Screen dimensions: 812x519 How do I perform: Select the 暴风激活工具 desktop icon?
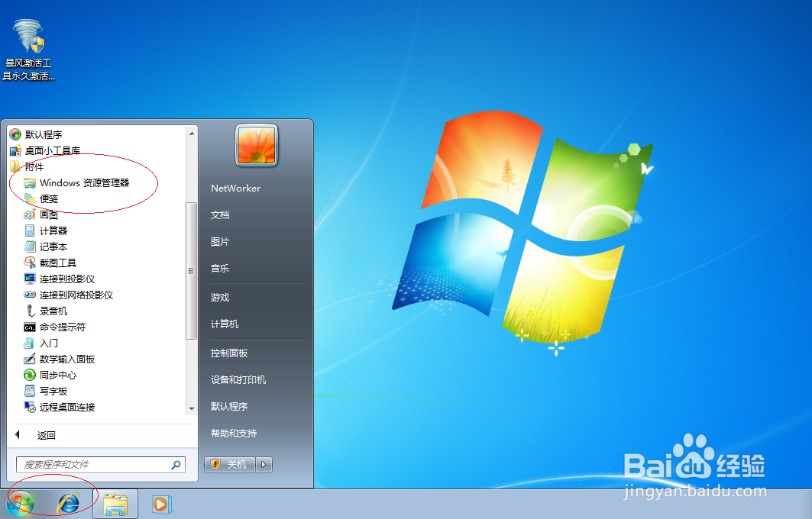pyautogui.click(x=28, y=50)
